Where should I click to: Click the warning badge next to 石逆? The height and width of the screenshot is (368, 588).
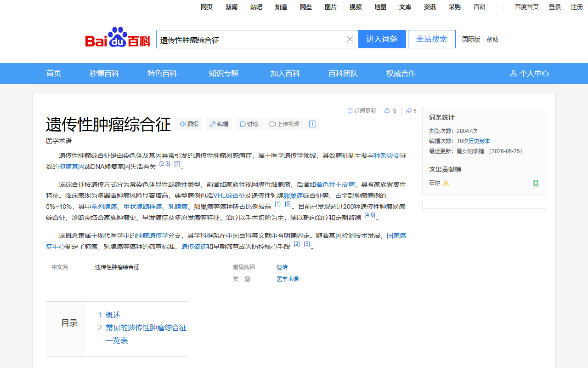click(x=446, y=183)
